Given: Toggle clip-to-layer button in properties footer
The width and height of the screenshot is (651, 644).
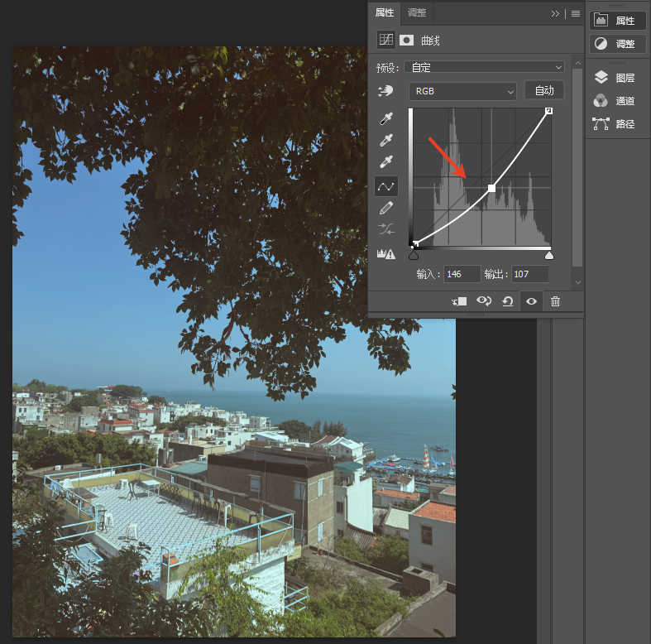Looking at the screenshot, I should pyautogui.click(x=459, y=301).
